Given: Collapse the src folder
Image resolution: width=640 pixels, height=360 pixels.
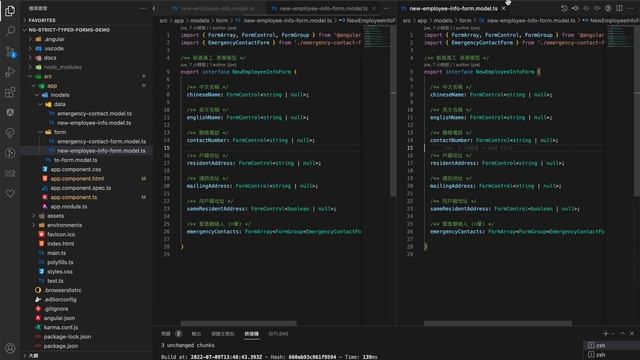Looking at the screenshot, I should (x=48, y=76).
